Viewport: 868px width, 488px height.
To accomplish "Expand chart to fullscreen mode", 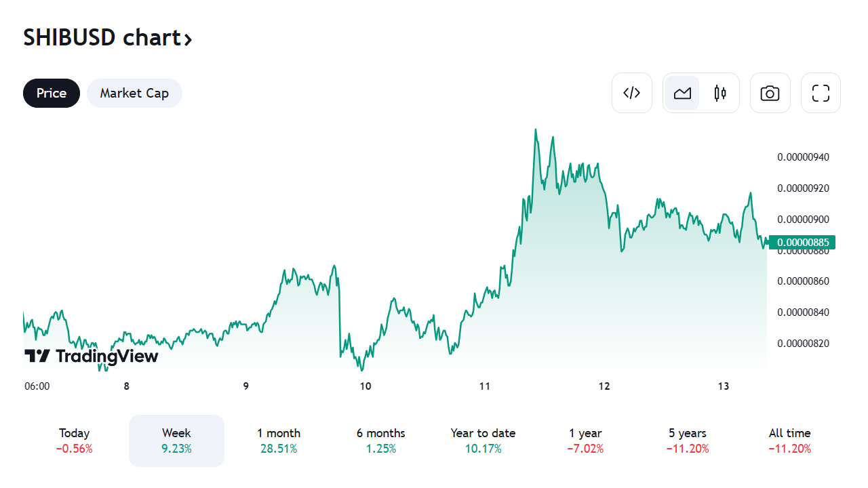I will point(821,93).
